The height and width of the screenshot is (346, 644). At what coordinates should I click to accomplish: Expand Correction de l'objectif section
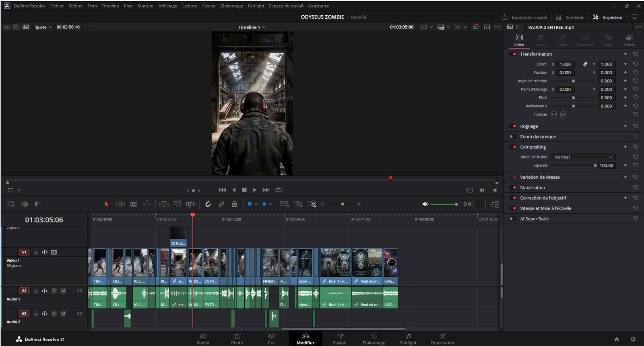543,198
